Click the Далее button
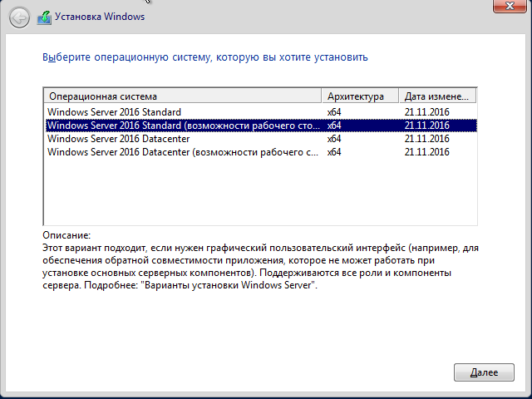532x399 pixels. pyautogui.click(x=484, y=372)
